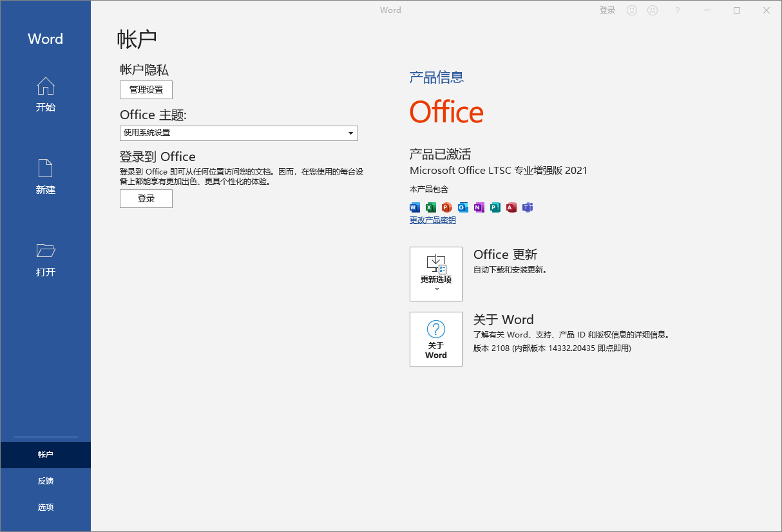The width and height of the screenshot is (782, 532).
Task: Open the Office 主题 theme dropdown
Action: 239,133
